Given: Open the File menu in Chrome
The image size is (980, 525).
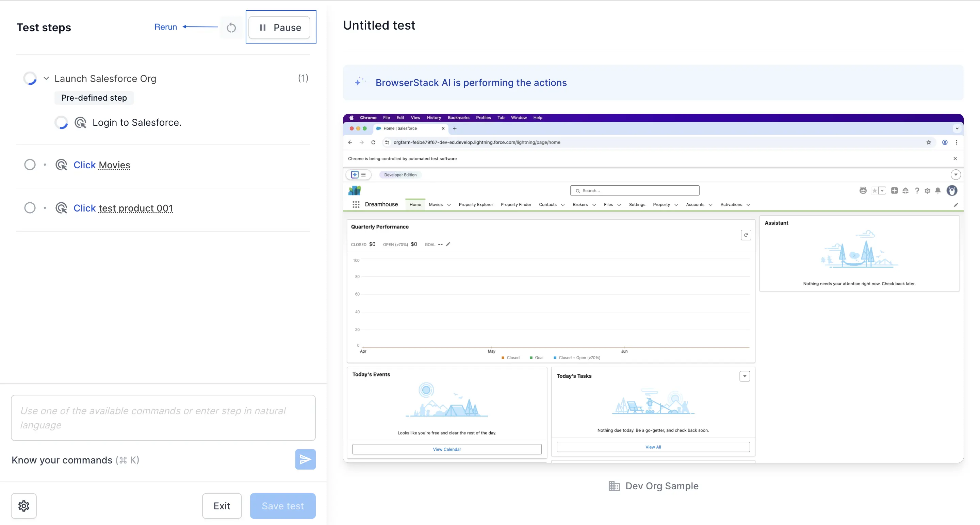Looking at the screenshot, I should point(387,117).
